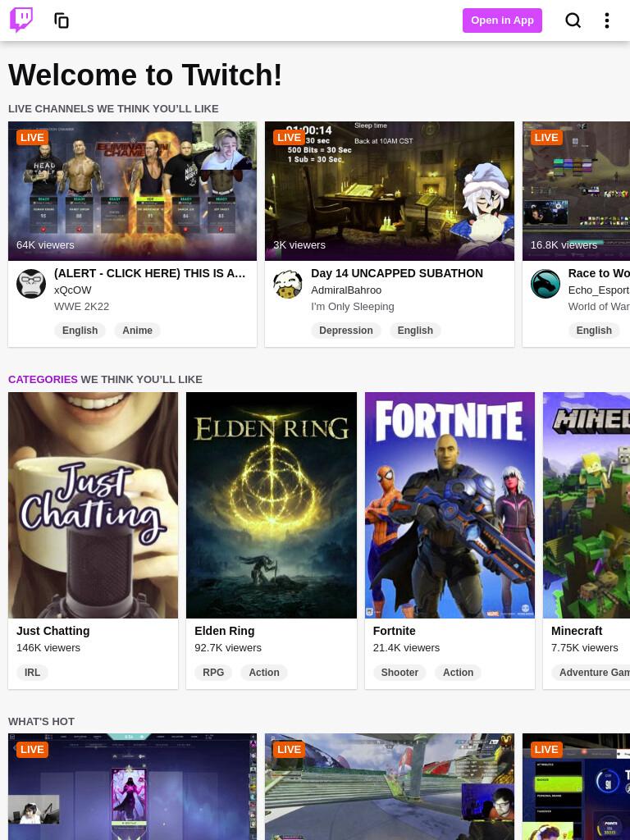
Task: Click the WWE 2K22 game link
Action: pyautogui.click(x=81, y=307)
